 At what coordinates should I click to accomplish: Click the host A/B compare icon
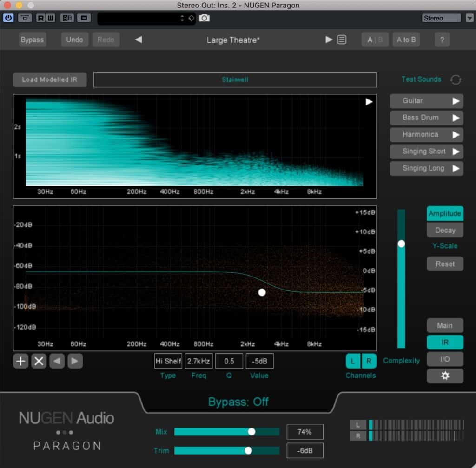(x=67, y=18)
